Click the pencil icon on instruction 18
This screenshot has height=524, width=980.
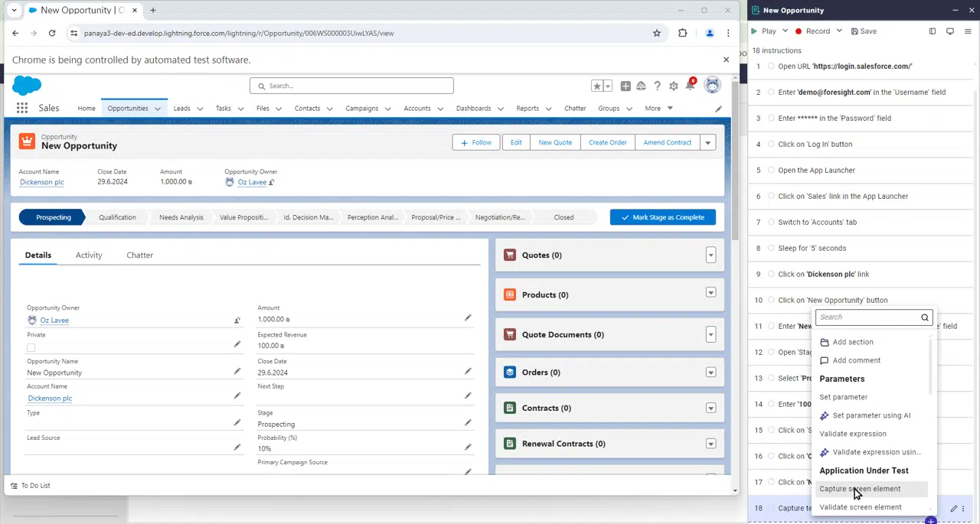pyautogui.click(x=954, y=508)
